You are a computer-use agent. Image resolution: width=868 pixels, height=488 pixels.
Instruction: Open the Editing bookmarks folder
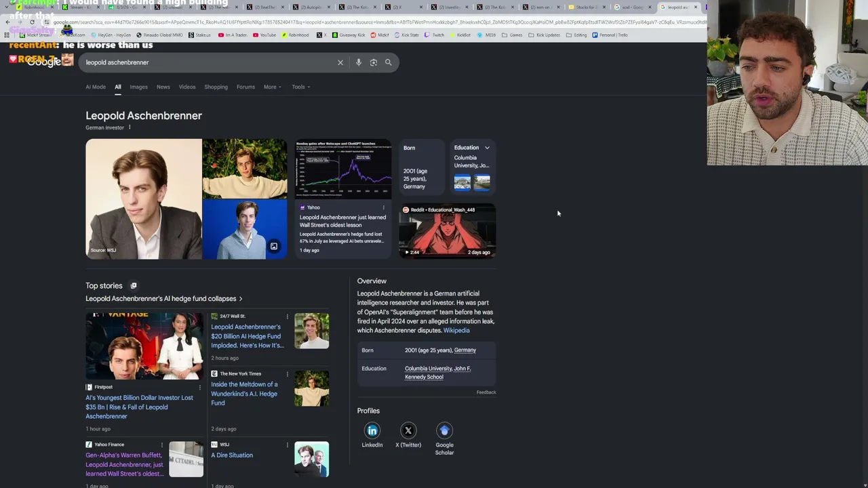pos(576,35)
